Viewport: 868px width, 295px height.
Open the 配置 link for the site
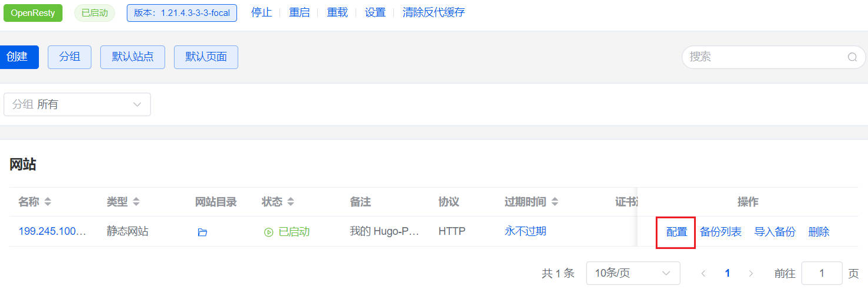point(676,232)
